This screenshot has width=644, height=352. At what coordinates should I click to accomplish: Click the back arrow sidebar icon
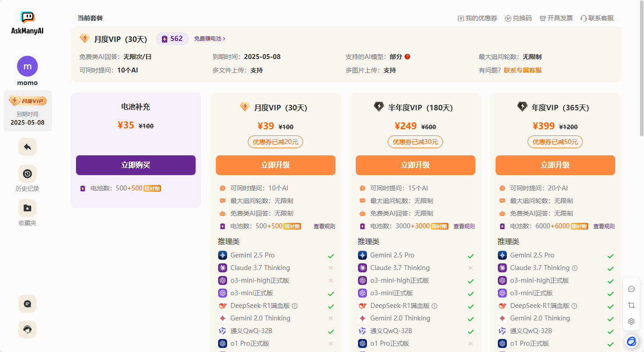27,147
